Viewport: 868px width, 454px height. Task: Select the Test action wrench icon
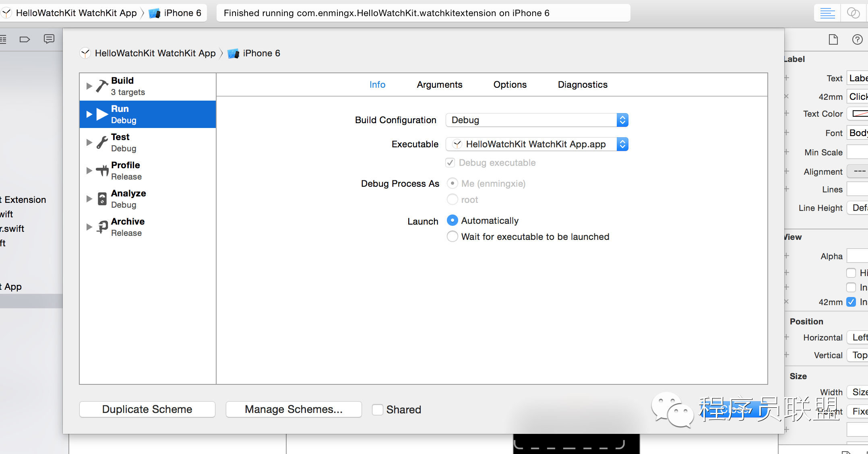pos(102,142)
